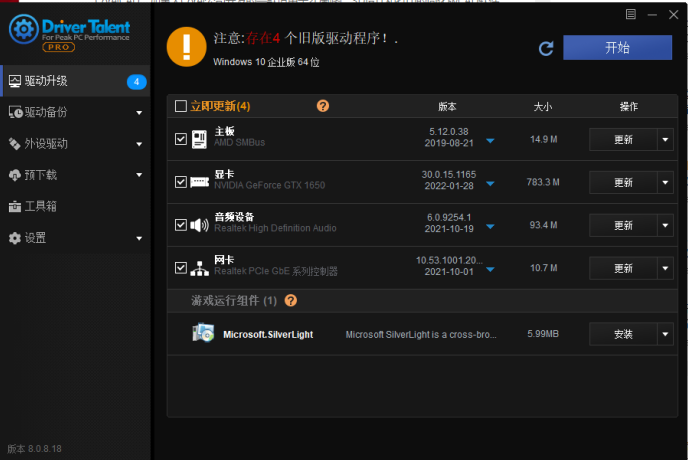Click the 驱动升级 monitor icon
This screenshot has height=460, width=688.
coord(15,81)
